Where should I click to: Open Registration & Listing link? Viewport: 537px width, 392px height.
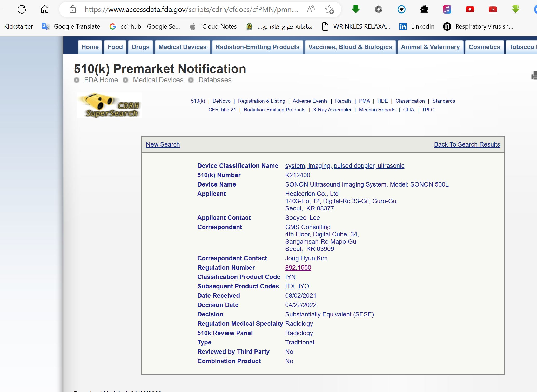[x=261, y=101]
